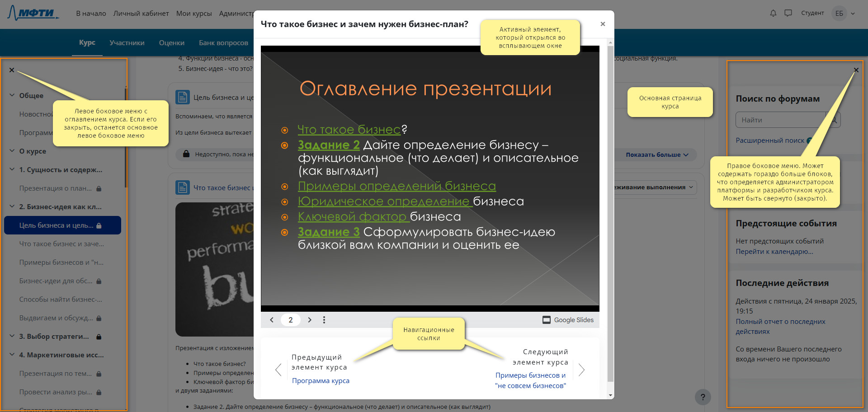Switch to the Оценки tab
Viewport: 868px width, 412px height.
coord(172,42)
